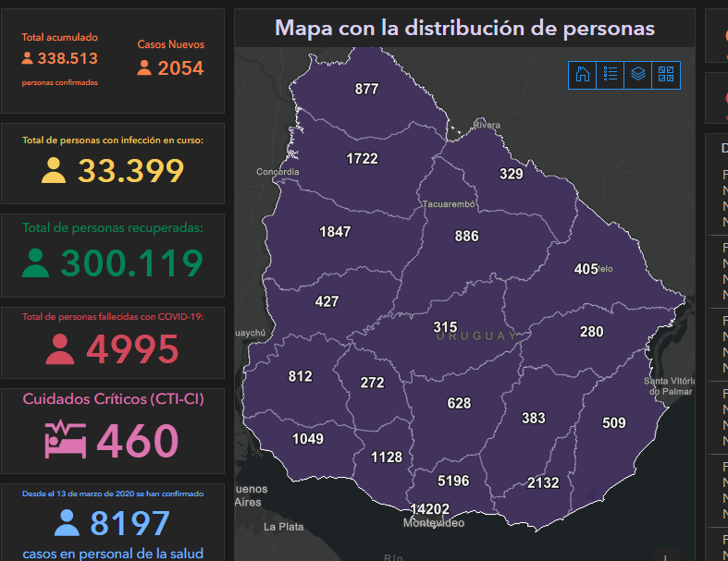Select the Montevideo region labeled 14202
The height and width of the screenshot is (561, 728).
(430, 509)
